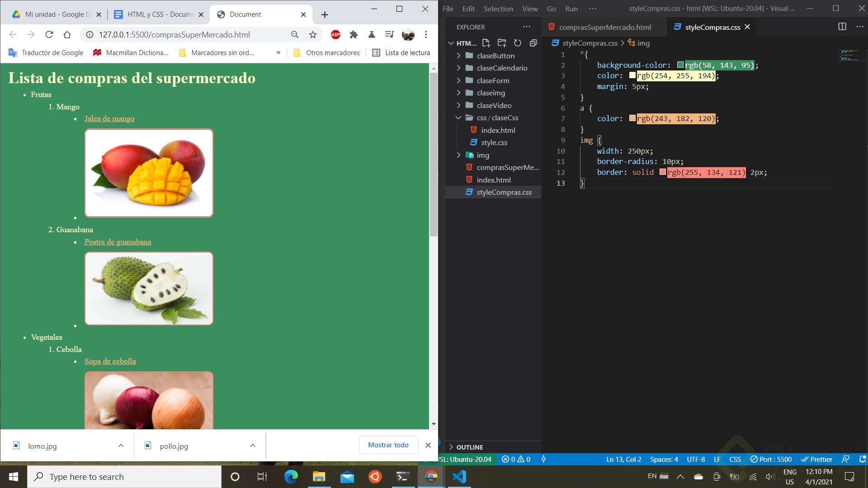Open color picker for border swatch
Image resolution: width=868 pixels, height=488 pixels.
pyautogui.click(x=663, y=172)
